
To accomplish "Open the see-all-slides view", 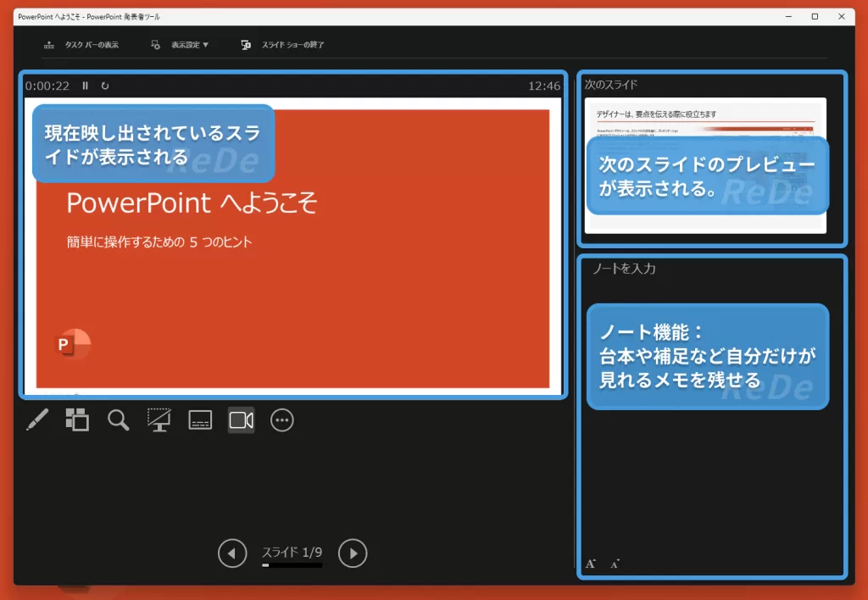I will [76, 419].
